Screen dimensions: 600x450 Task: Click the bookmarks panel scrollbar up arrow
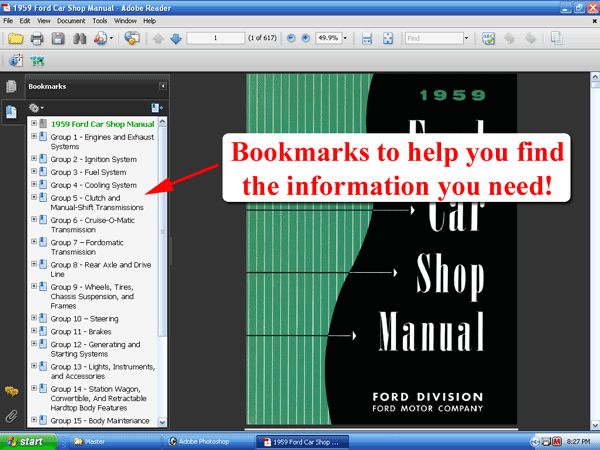click(163, 122)
